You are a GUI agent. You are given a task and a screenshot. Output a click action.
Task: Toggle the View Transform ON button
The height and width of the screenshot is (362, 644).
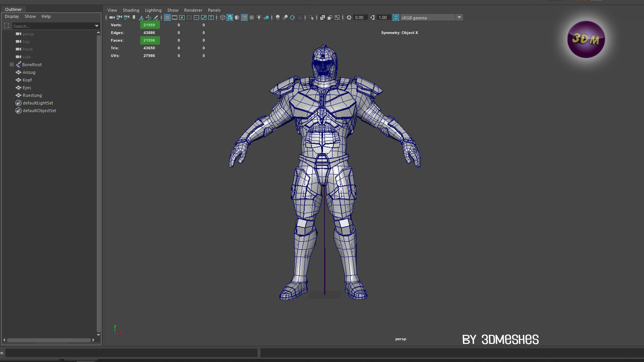pyautogui.click(x=396, y=17)
